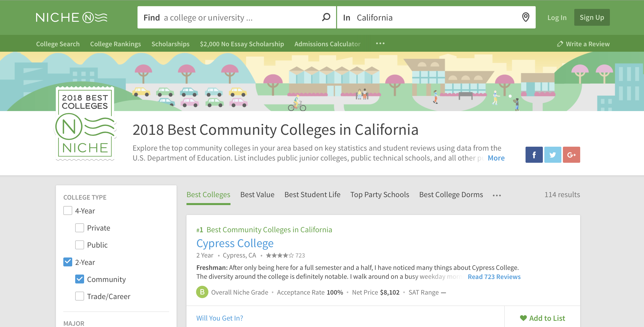Click the 114 results count text
The image size is (644, 327).
pyautogui.click(x=562, y=194)
